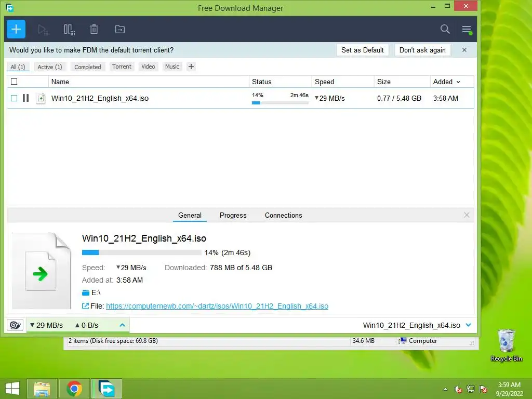The width and height of the screenshot is (532, 399).
Task: Click Win10_21H2_English_x64.iso name in list row
Action: [x=100, y=98]
